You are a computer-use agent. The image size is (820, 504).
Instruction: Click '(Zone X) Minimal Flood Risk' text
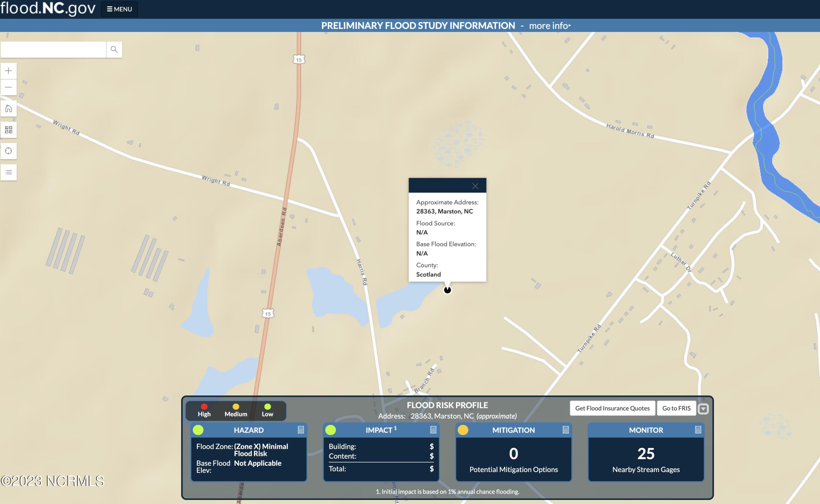(261, 450)
